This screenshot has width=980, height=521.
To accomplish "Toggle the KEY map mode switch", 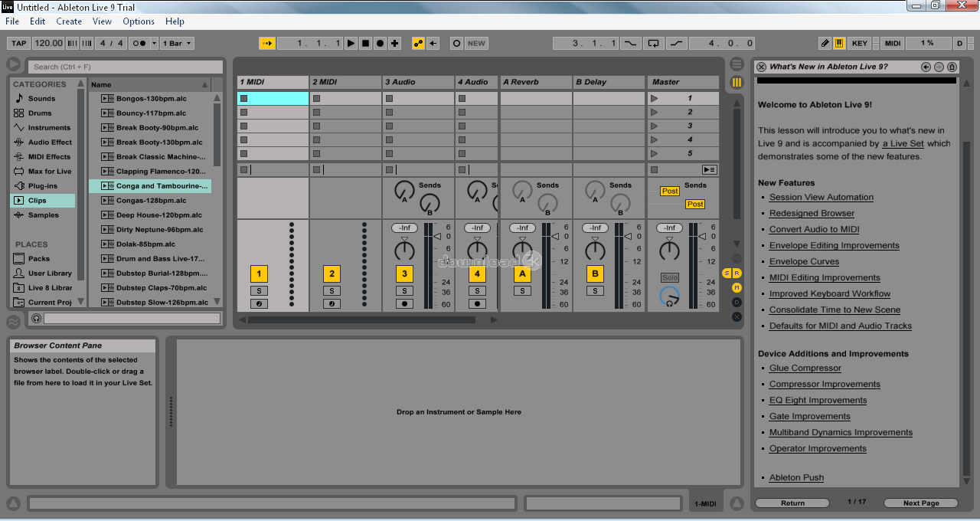I will pyautogui.click(x=860, y=44).
